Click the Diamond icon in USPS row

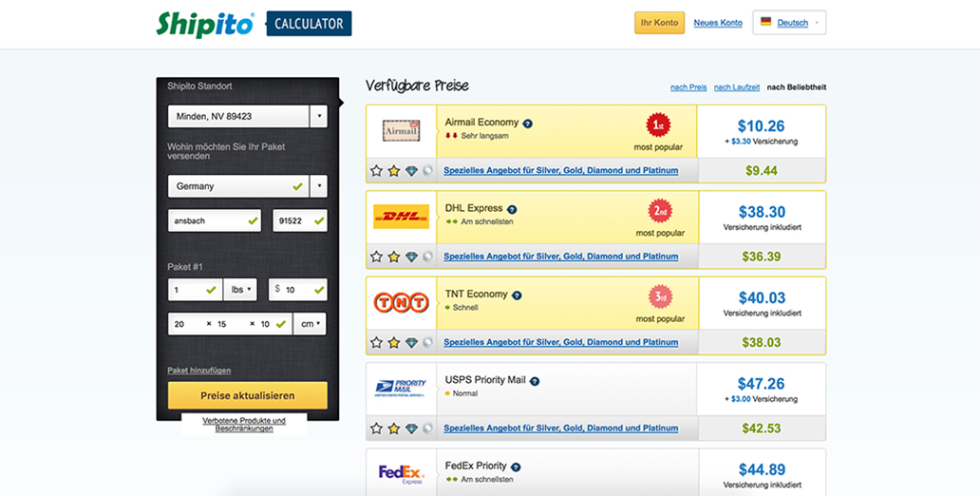pos(411,429)
